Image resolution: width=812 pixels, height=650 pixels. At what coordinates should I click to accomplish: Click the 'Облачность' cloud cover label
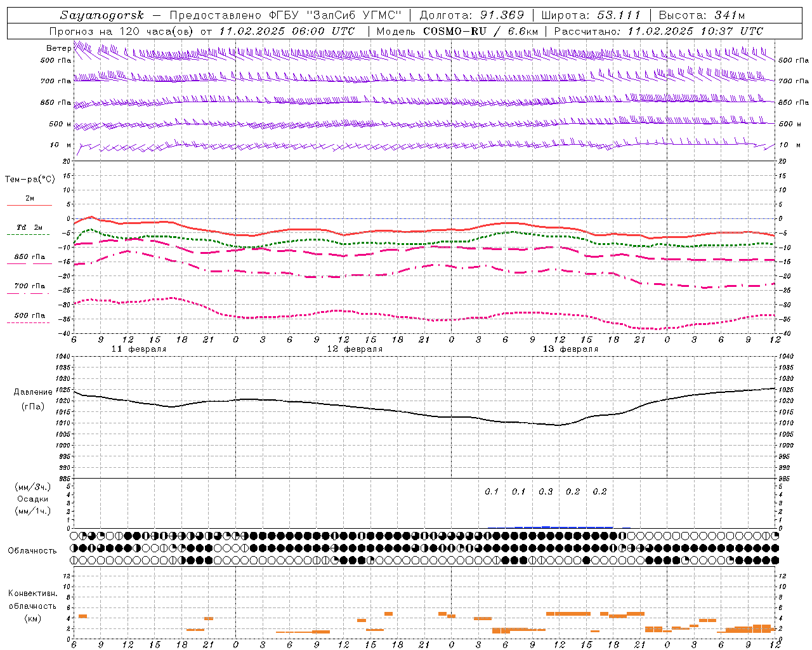[32, 550]
